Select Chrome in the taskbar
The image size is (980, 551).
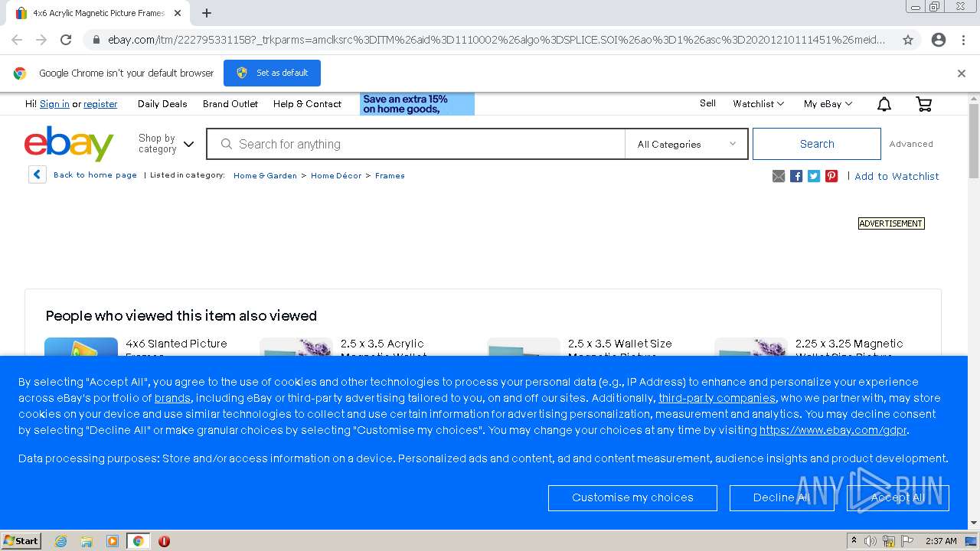tap(138, 541)
